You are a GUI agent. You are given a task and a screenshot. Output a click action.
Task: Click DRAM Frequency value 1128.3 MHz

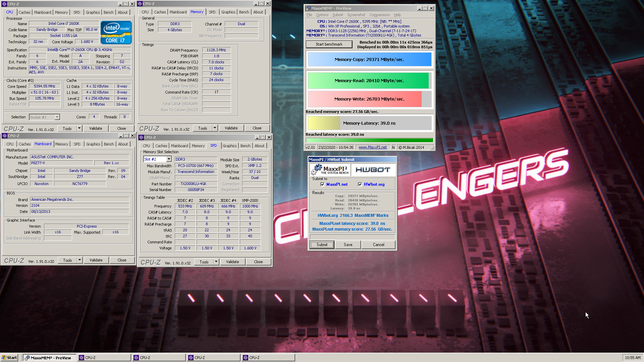216,50
